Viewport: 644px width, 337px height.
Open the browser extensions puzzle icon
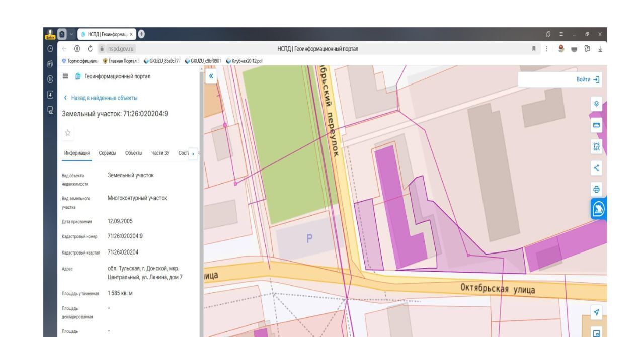click(x=587, y=49)
